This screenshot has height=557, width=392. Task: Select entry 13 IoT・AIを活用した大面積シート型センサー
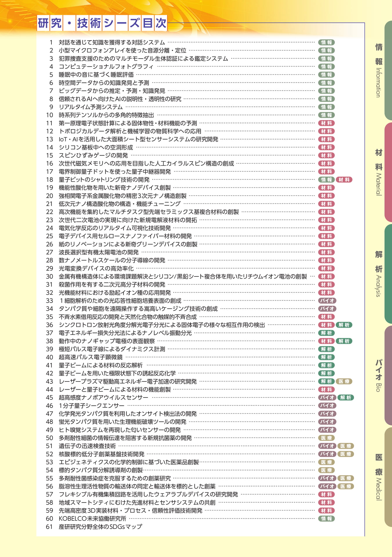(138, 139)
